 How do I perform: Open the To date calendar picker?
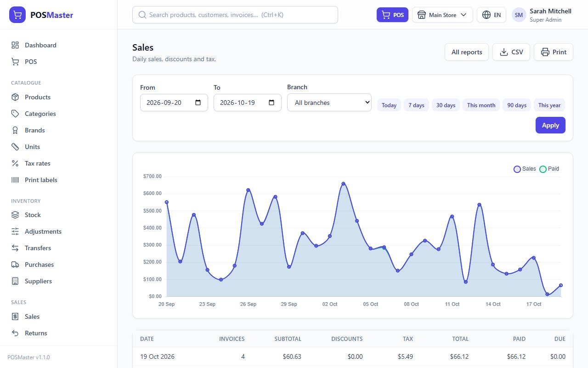pos(271,103)
